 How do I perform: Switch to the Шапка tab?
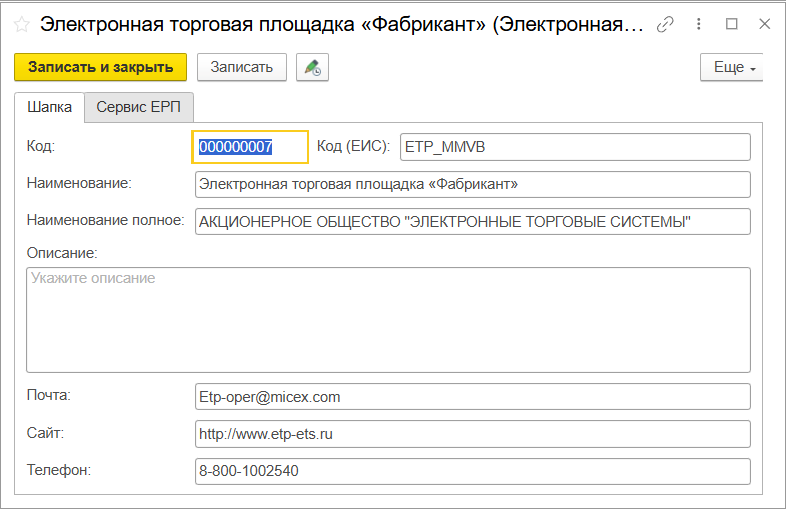click(x=49, y=107)
